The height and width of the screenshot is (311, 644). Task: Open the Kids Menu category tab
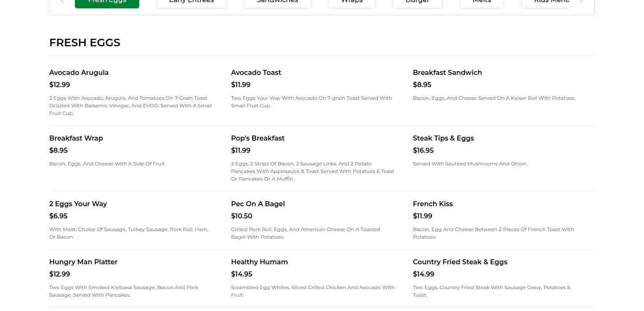tap(546, 3)
